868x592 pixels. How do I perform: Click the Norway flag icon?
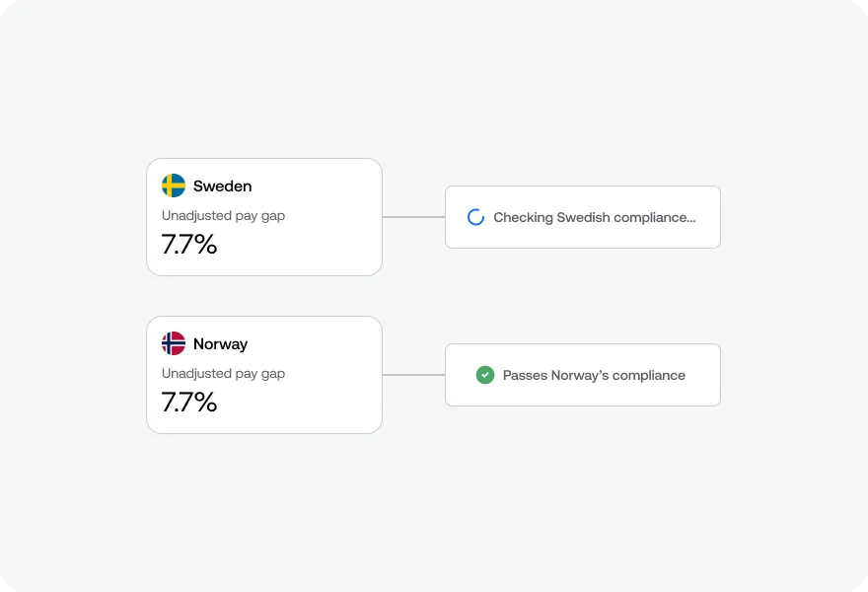[x=174, y=343]
